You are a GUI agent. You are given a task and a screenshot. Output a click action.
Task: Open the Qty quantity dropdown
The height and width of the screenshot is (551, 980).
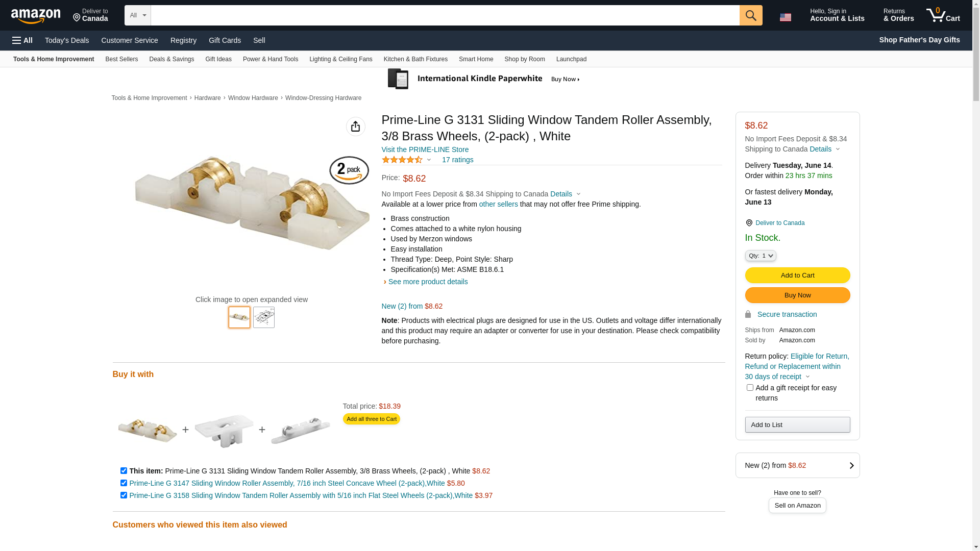(761, 256)
